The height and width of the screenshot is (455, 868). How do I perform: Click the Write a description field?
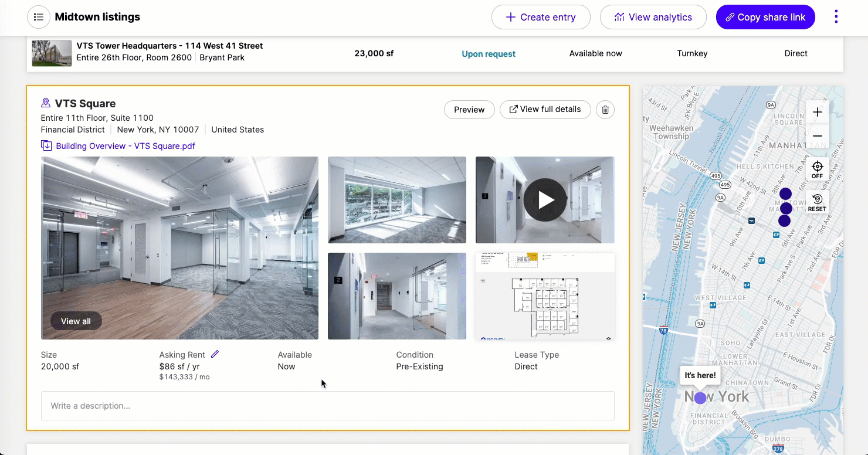coord(328,406)
